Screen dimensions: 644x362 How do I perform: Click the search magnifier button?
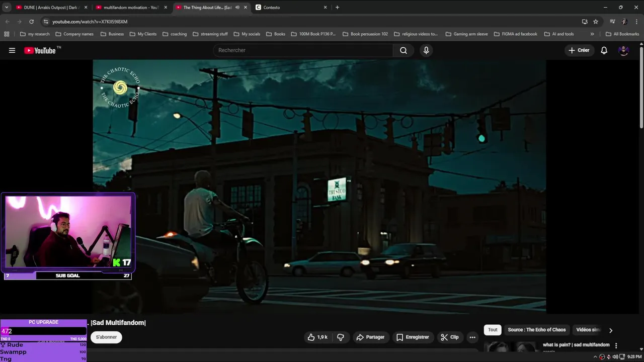click(404, 50)
